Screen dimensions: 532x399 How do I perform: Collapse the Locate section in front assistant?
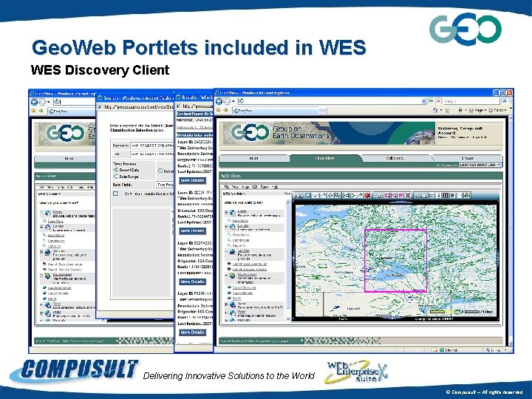pos(226,226)
